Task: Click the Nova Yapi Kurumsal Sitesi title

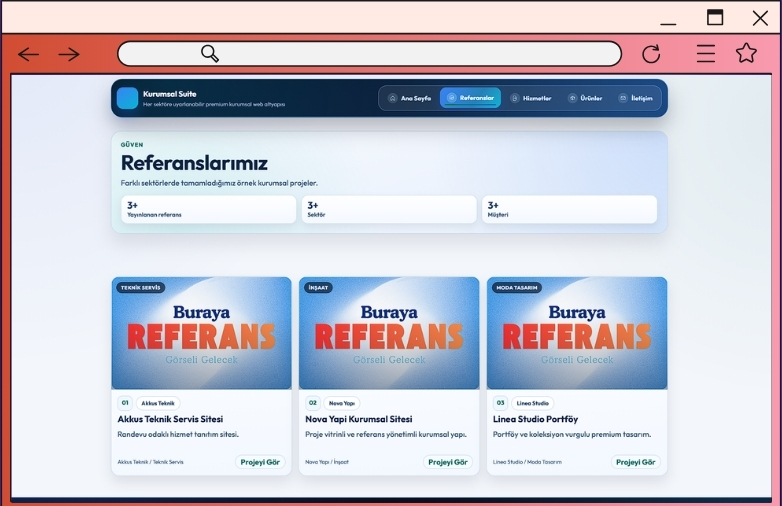Action: tap(358, 419)
